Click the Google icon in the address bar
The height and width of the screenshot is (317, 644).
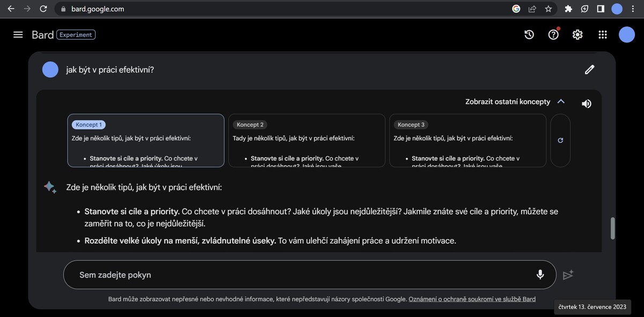click(516, 9)
